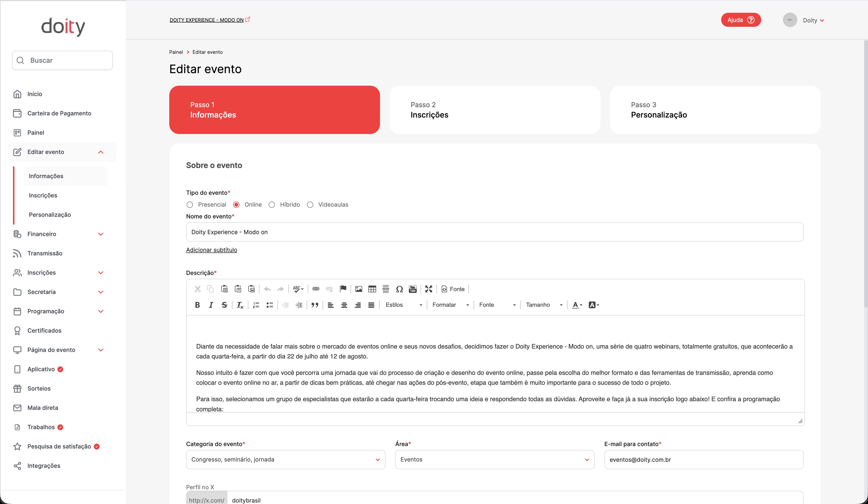This screenshot has width=868, height=504.
Task: Open the text color picker
Action: (x=577, y=305)
